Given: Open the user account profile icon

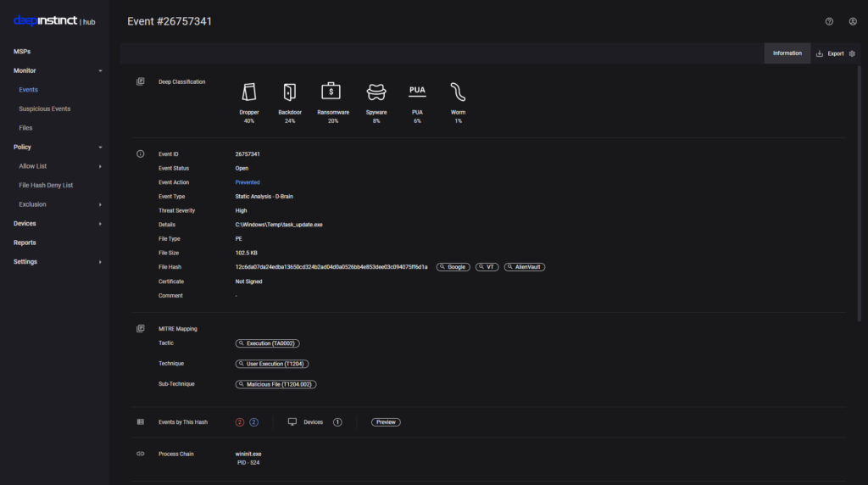Looking at the screenshot, I should coord(853,21).
